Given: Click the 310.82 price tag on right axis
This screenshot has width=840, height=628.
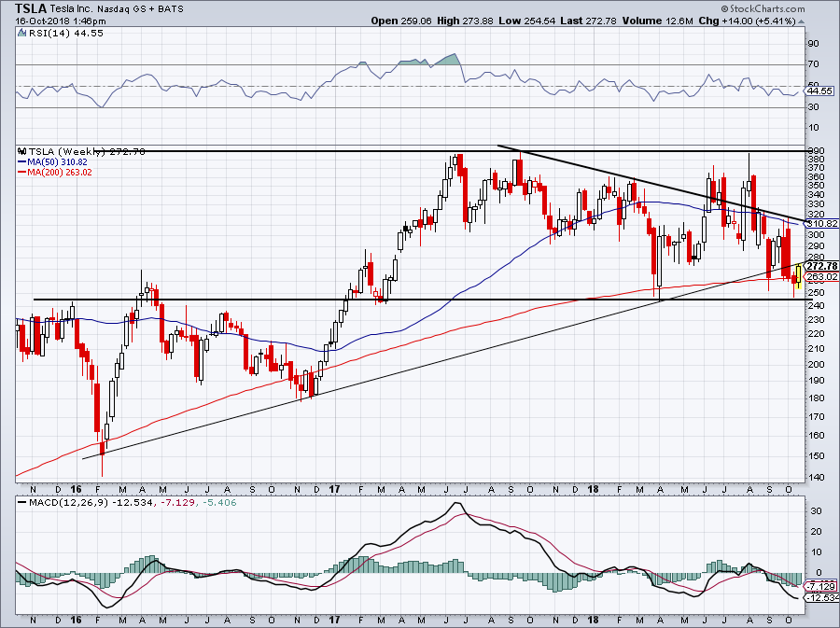Looking at the screenshot, I should pos(822,223).
